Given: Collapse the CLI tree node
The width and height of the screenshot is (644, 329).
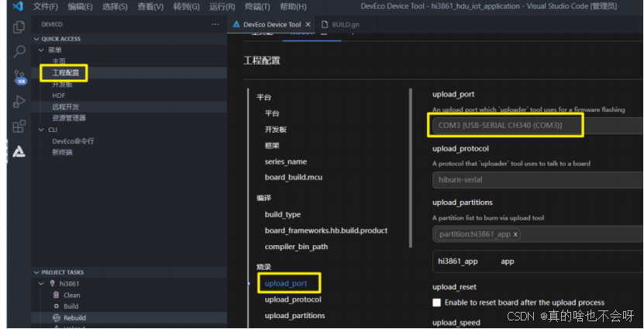Looking at the screenshot, I should coord(41,130).
